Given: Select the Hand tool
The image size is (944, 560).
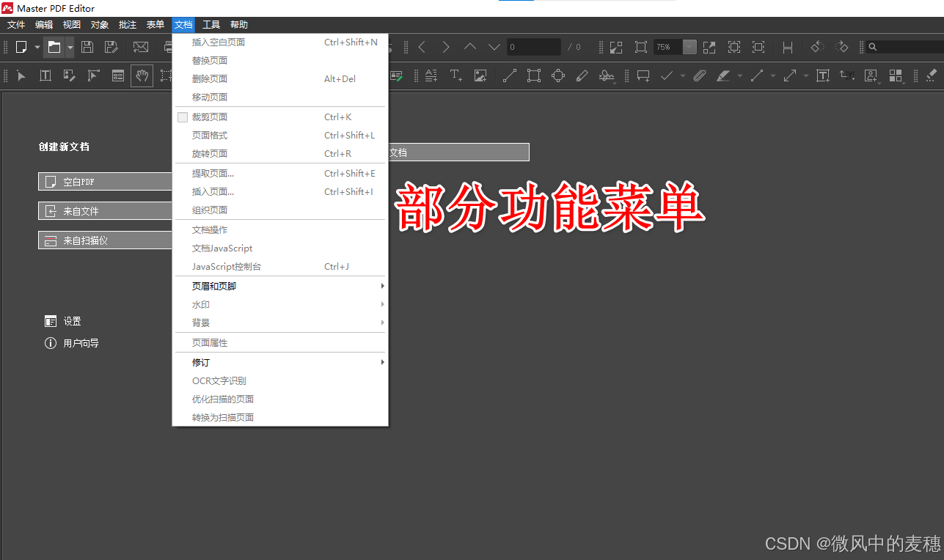Looking at the screenshot, I should (142, 75).
